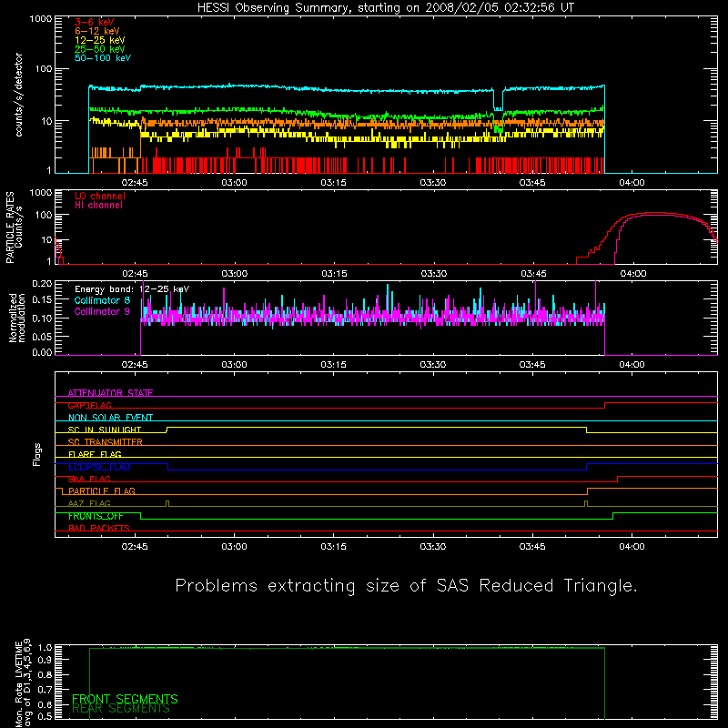Click the vertical 'Flags' axis label
The height and width of the screenshot is (728, 728).
pos(36,454)
